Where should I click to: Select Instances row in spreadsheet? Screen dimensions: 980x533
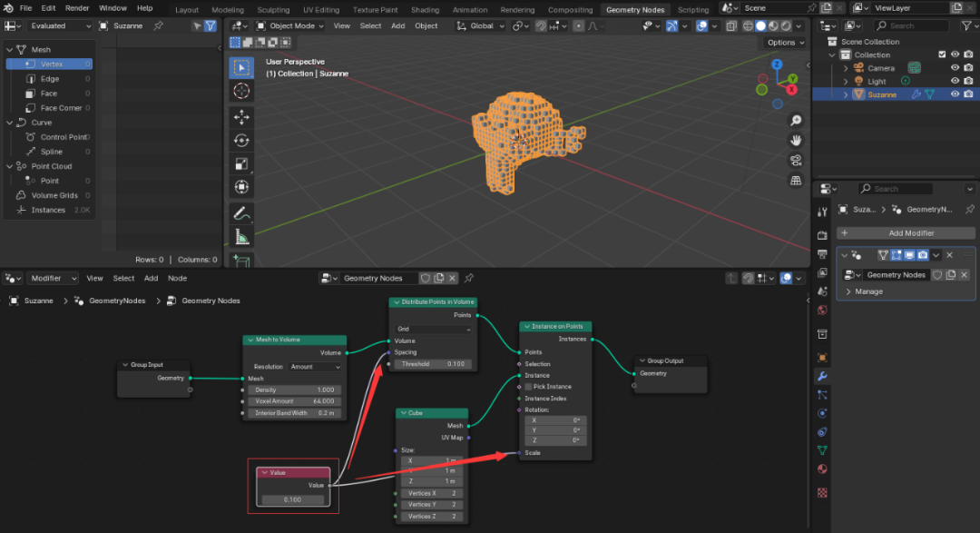(x=49, y=210)
